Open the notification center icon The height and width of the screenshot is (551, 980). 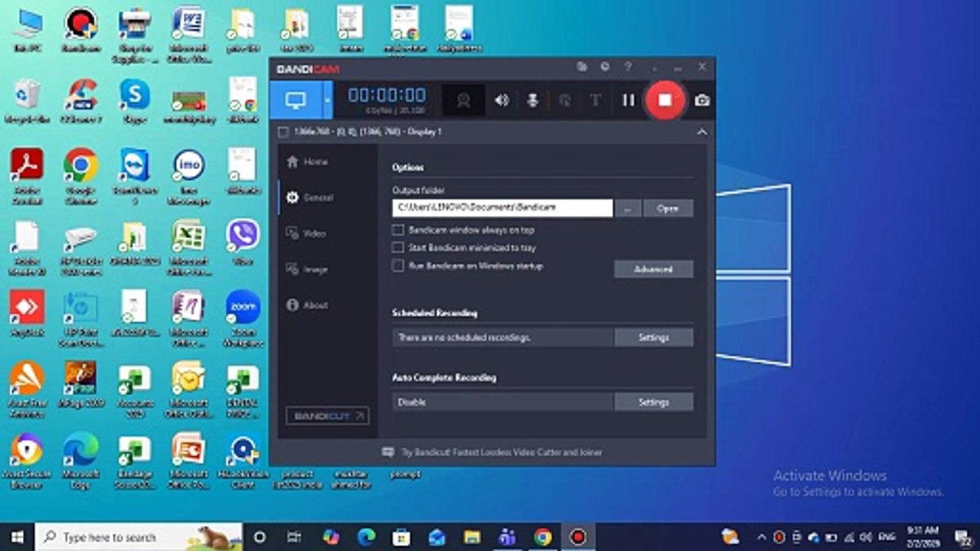(963, 537)
